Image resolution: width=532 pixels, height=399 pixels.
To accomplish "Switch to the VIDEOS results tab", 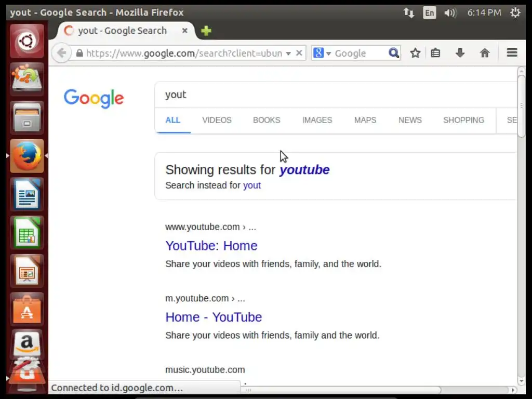I will click(217, 120).
